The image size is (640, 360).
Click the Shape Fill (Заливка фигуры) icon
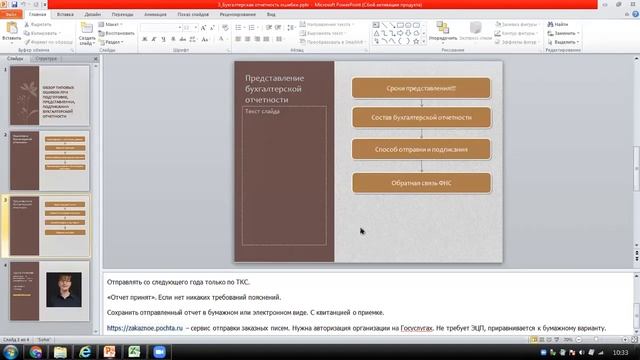[x=498, y=24]
